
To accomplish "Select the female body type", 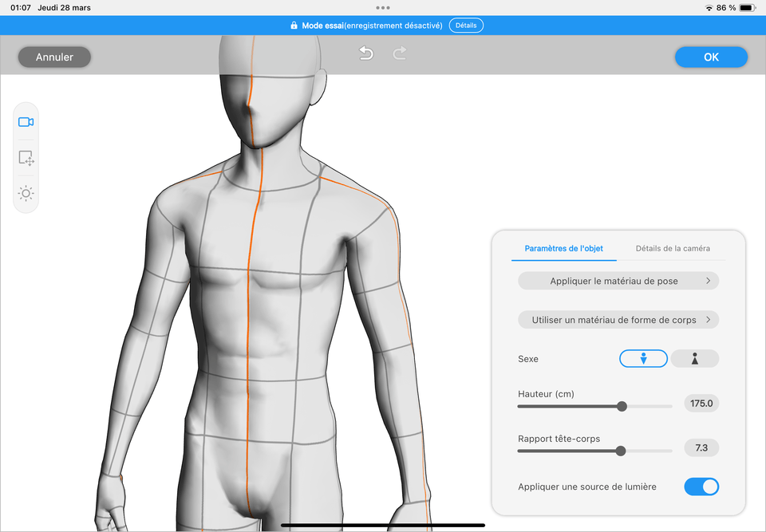I will click(695, 359).
